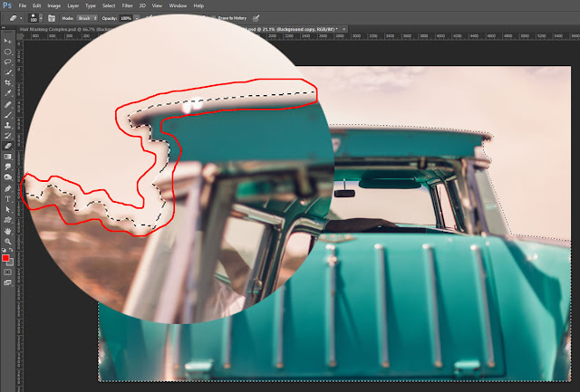Open the eraser Mode dropdown
The width and height of the screenshot is (580, 392).
[87, 18]
